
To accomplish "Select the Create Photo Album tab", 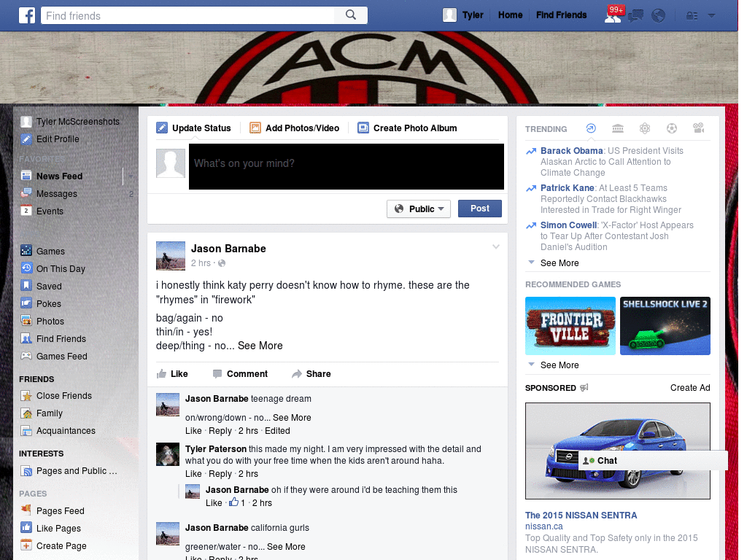I will pyautogui.click(x=407, y=128).
